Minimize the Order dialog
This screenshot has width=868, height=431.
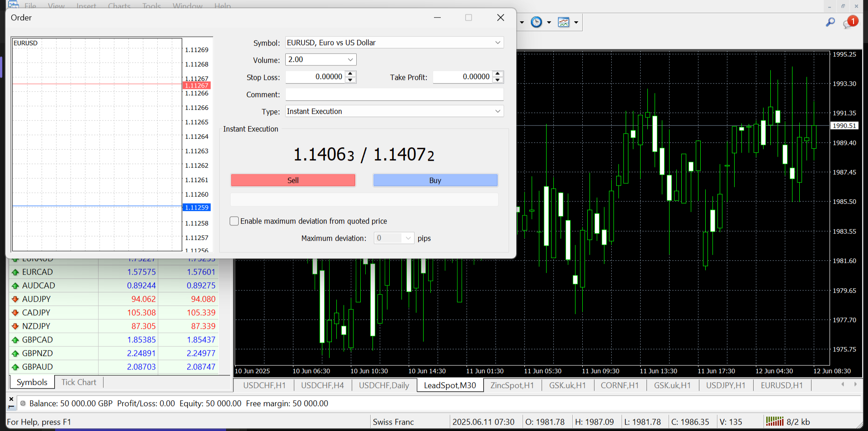pyautogui.click(x=437, y=18)
